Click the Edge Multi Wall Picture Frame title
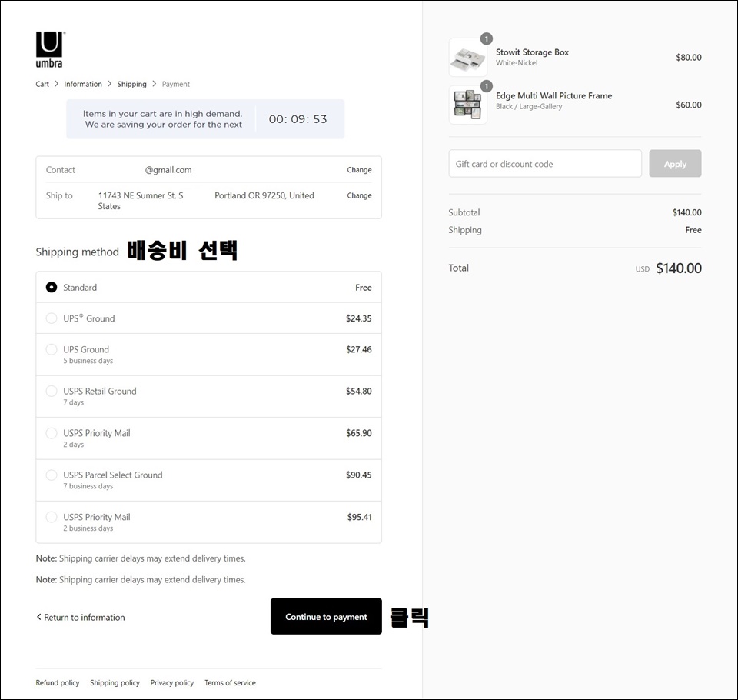 pyautogui.click(x=554, y=95)
